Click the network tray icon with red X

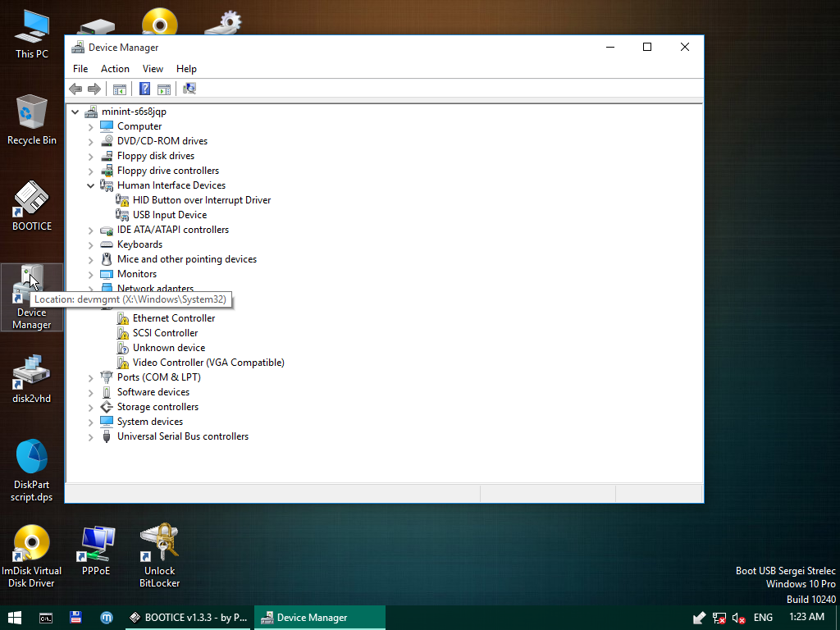[719, 619]
